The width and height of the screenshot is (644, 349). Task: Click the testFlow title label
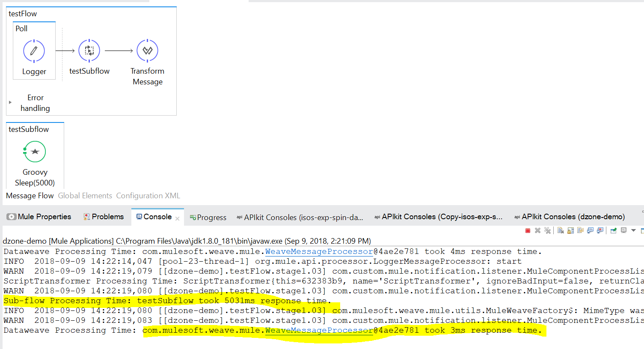[x=23, y=14]
